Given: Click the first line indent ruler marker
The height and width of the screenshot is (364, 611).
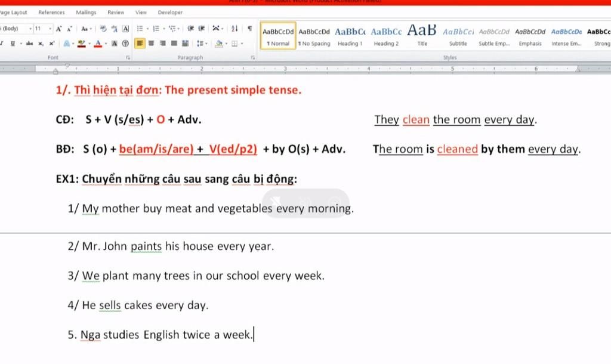Looking at the screenshot, I should pyautogui.click(x=67, y=66).
